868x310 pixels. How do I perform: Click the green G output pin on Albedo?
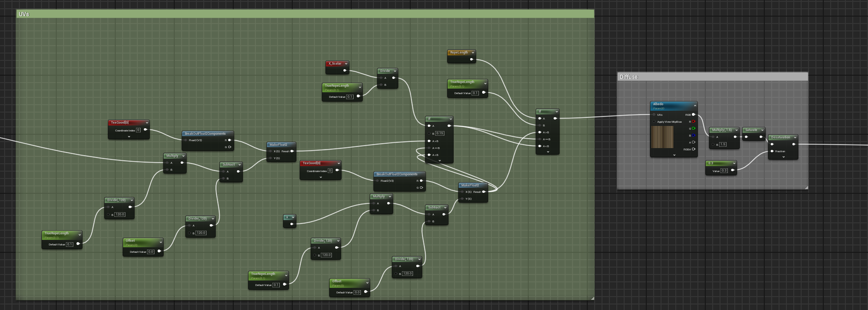click(x=693, y=129)
